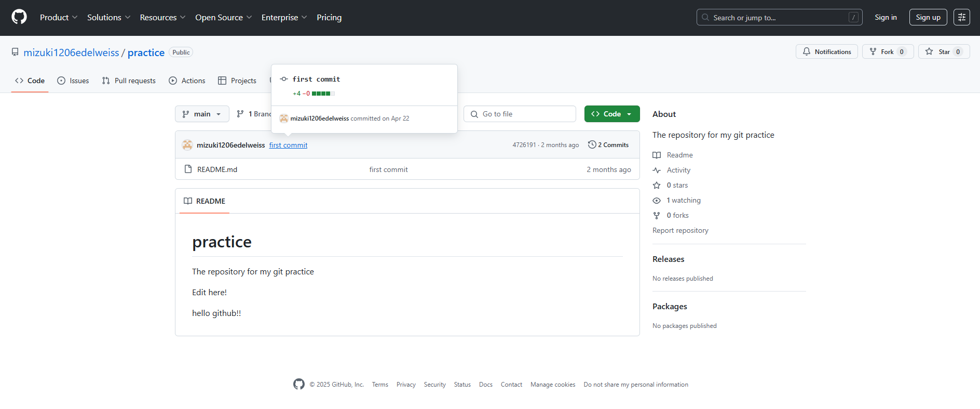Click the GitHub logo in the footer
The image size is (980, 409).
click(299, 384)
